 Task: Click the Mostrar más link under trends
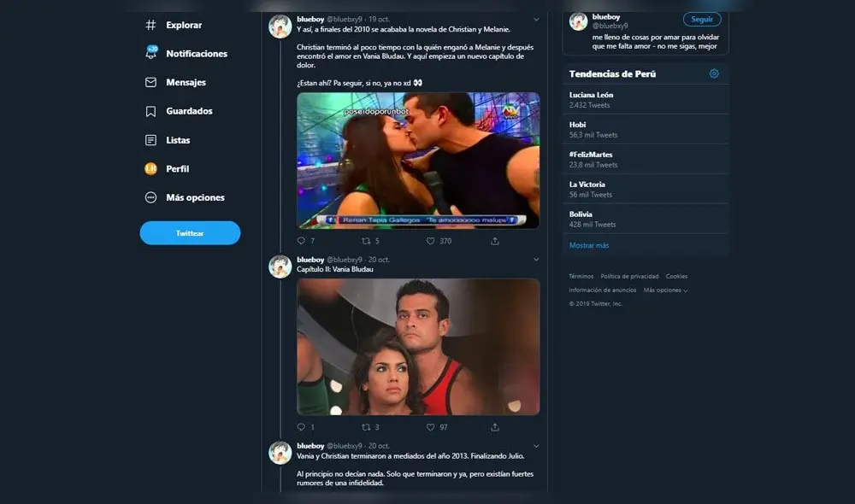(x=588, y=245)
